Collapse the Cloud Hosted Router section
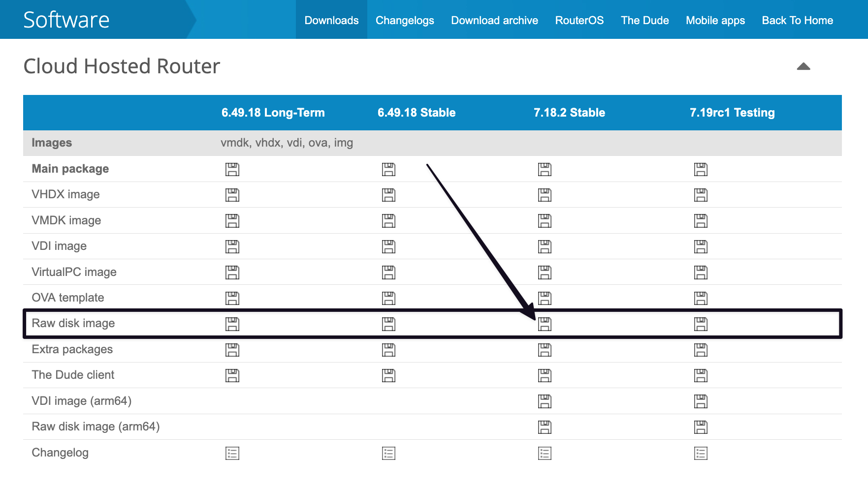The height and width of the screenshot is (487, 868). [804, 66]
